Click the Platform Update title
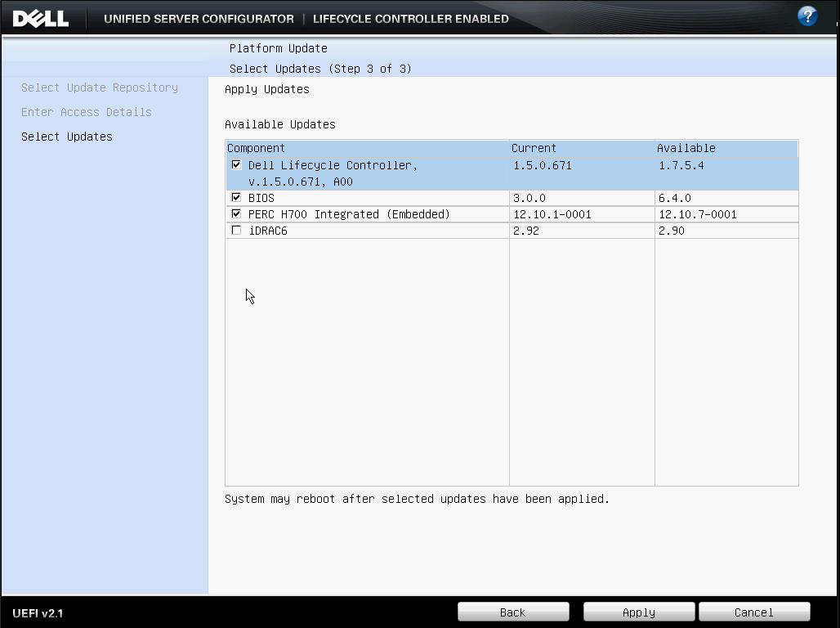Viewport: 840px width, 628px height. tap(279, 48)
